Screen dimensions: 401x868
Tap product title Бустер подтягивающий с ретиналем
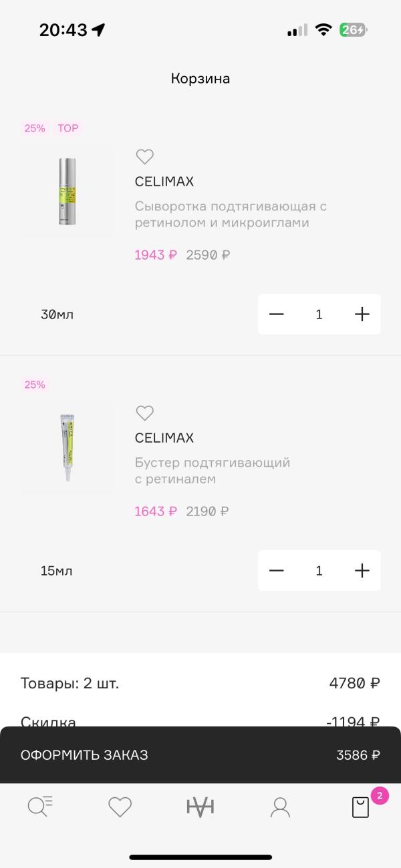213,471
